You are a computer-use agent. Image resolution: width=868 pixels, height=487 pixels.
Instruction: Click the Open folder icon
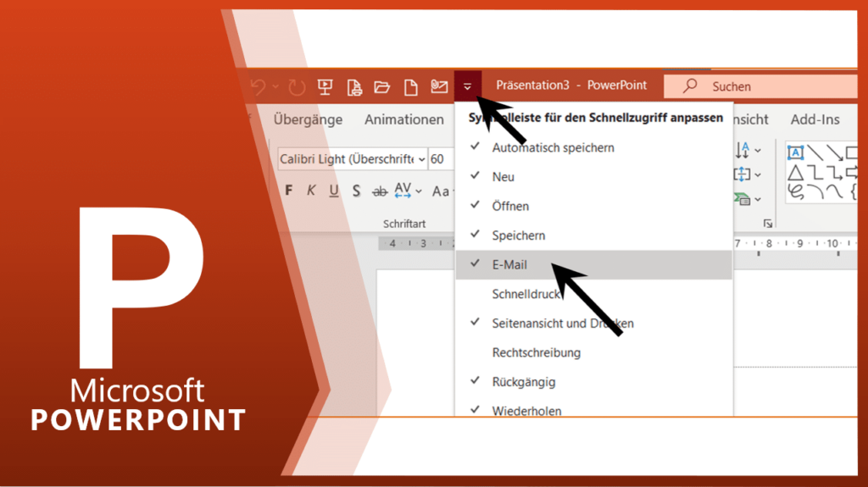coord(382,87)
